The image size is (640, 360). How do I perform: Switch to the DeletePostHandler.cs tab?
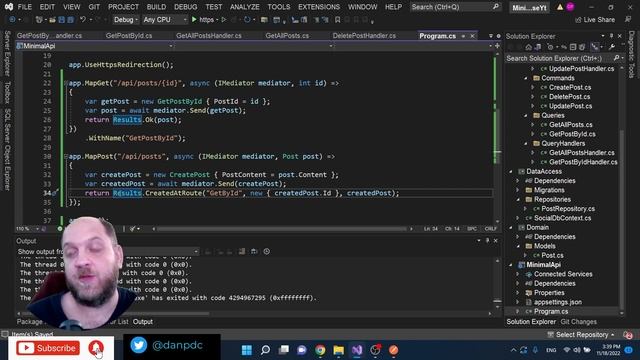point(364,36)
